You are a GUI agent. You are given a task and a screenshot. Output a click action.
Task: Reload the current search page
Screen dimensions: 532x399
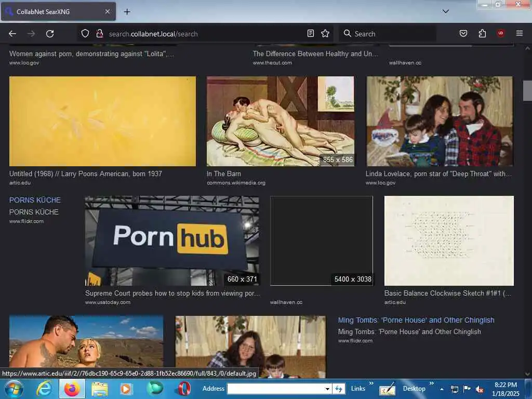point(50,34)
